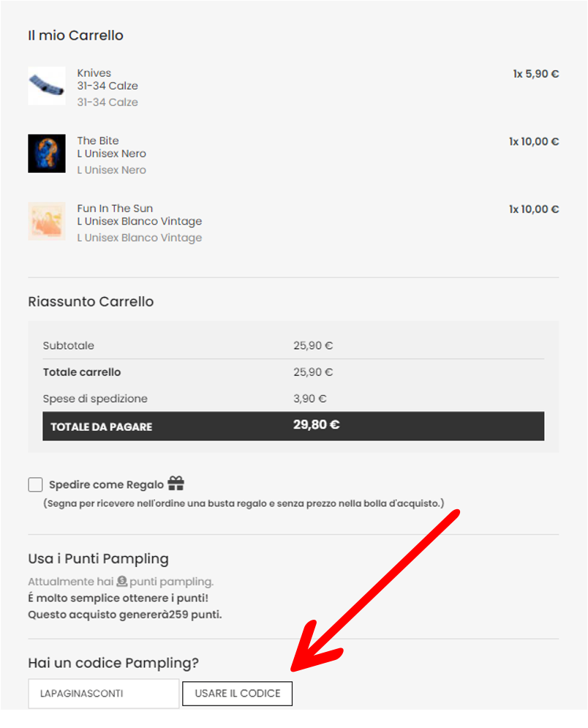588x728 pixels.
Task: Click the Knives price 1x 5,90 €
Action: [x=536, y=74]
